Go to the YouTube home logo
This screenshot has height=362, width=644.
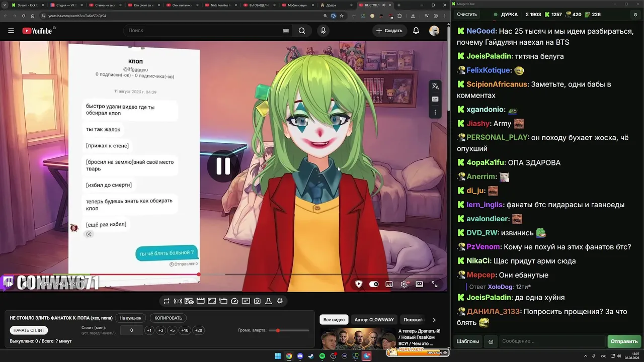[37, 31]
